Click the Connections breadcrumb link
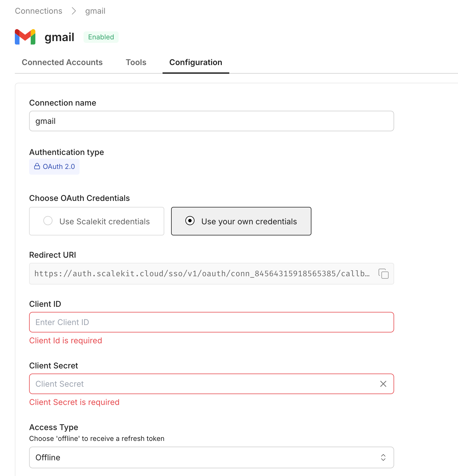This screenshot has width=458, height=476. coord(38,11)
